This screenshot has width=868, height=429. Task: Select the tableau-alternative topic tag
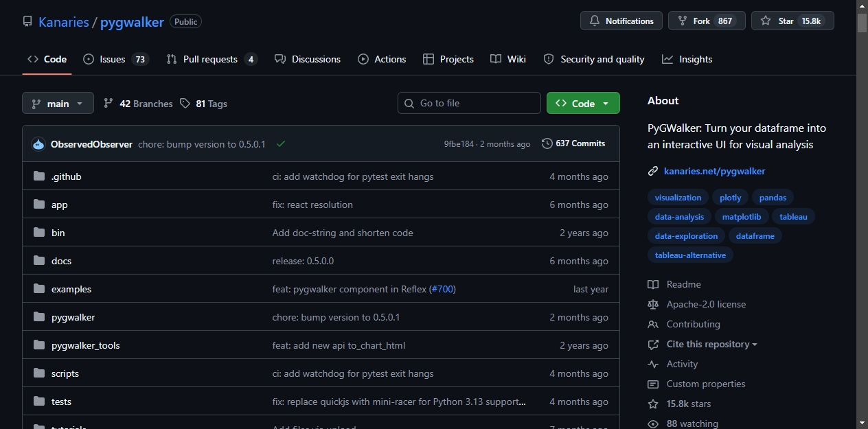(690, 255)
